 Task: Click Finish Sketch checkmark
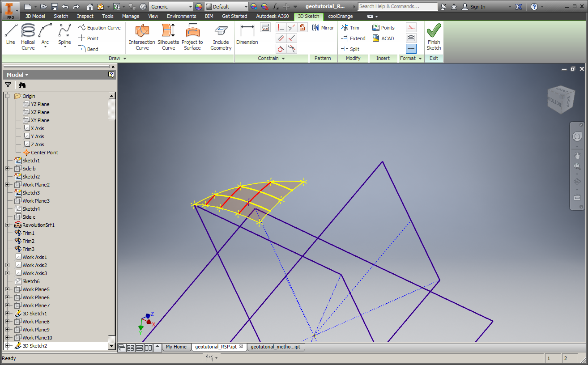[x=434, y=37]
